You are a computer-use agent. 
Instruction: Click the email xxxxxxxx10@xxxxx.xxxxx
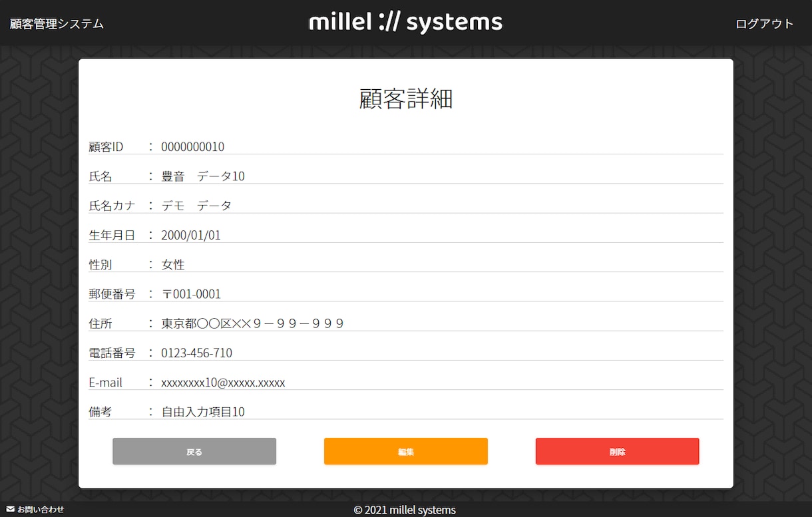(223, 382)
